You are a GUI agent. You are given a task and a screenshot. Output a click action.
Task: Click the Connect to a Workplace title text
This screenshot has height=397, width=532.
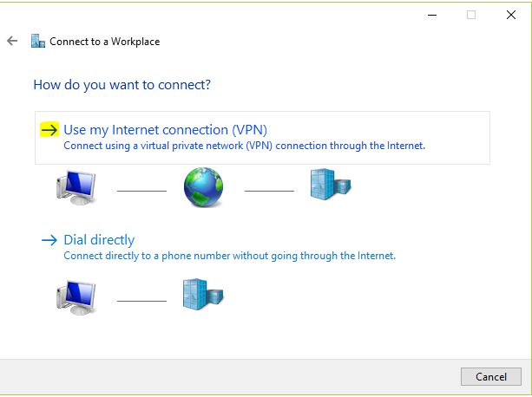(104, 42)
